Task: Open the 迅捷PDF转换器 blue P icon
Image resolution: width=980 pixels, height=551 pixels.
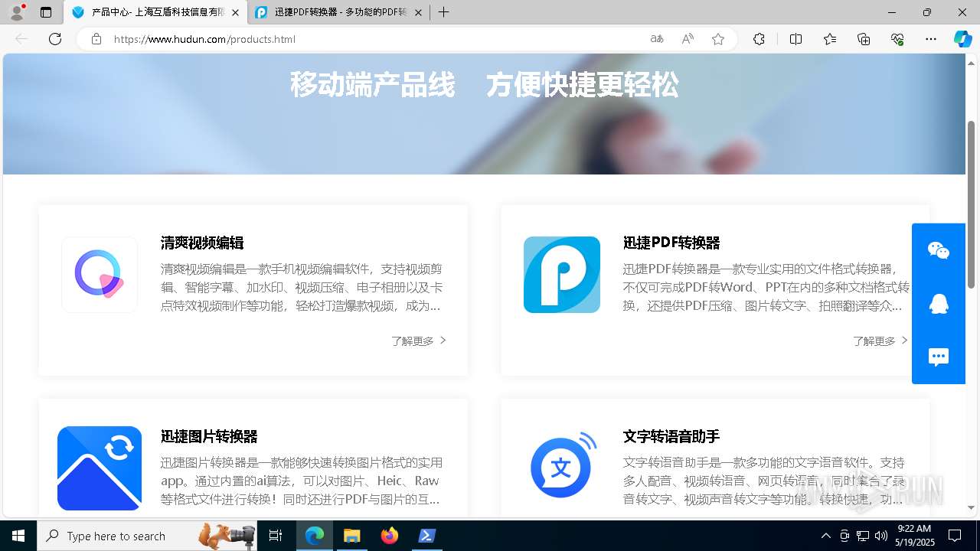Action: click(x=562, y=275)
